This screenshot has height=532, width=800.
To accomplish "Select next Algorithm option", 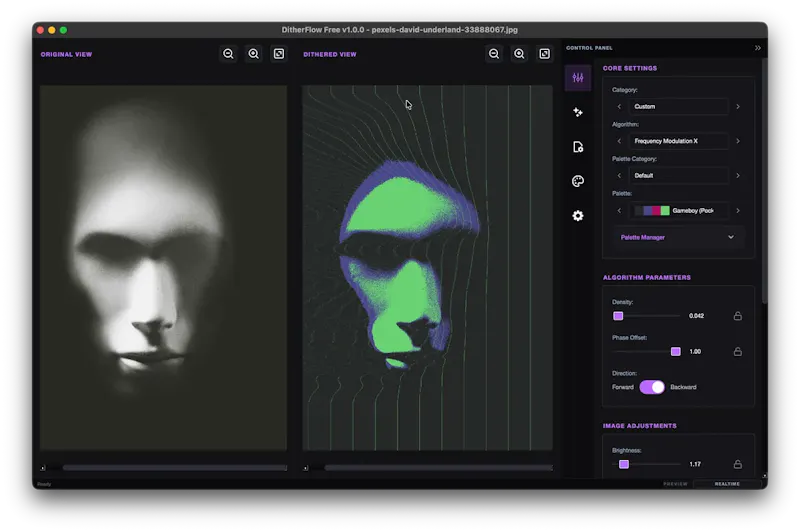I will click(x=738, y=141).
